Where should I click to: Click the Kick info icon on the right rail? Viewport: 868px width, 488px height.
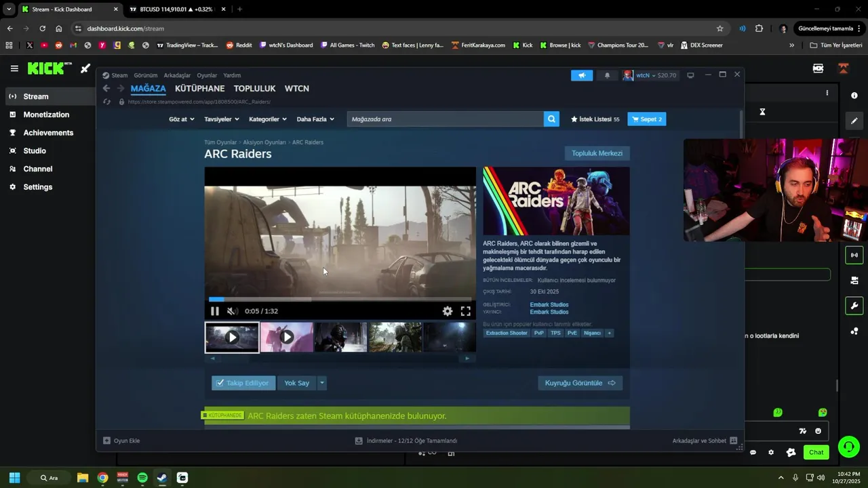854,96
